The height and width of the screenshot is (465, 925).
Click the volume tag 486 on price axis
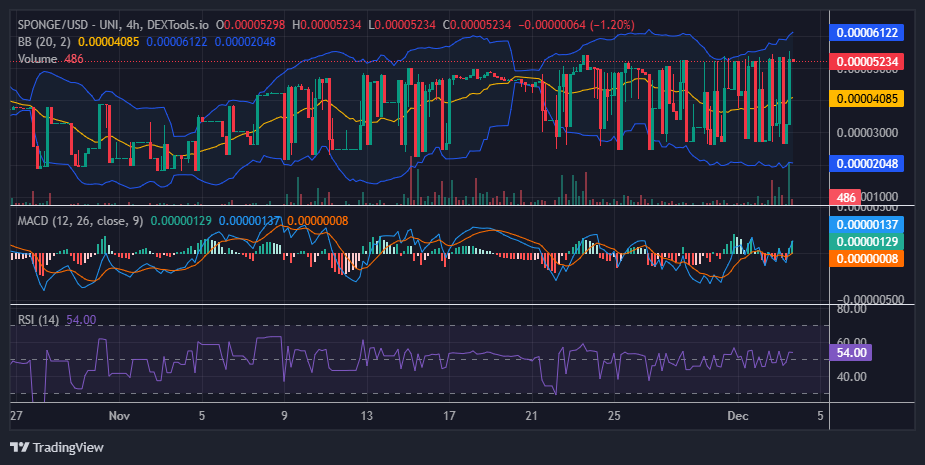(845, 198)
